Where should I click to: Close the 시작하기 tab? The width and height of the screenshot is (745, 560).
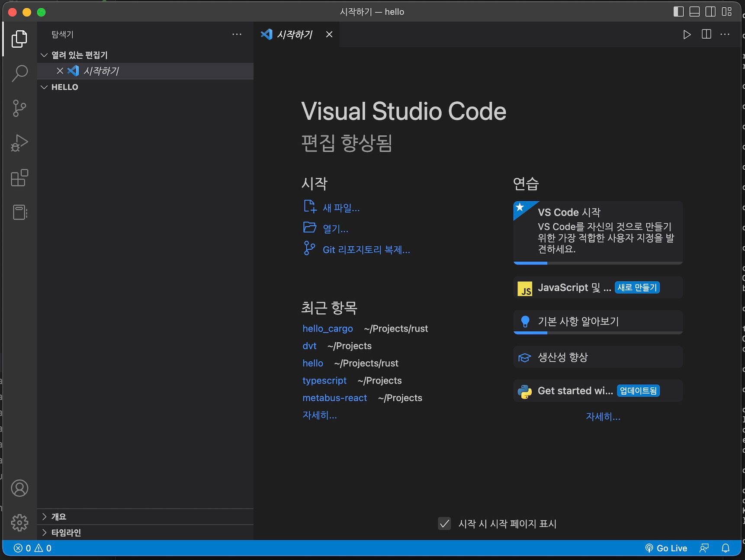click(x=329, y=35)
